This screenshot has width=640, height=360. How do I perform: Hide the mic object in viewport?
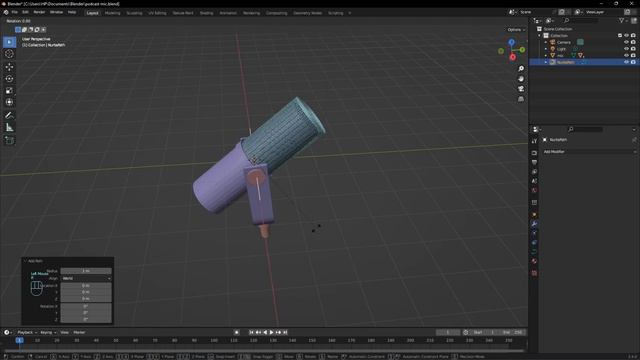pos(626,55)
